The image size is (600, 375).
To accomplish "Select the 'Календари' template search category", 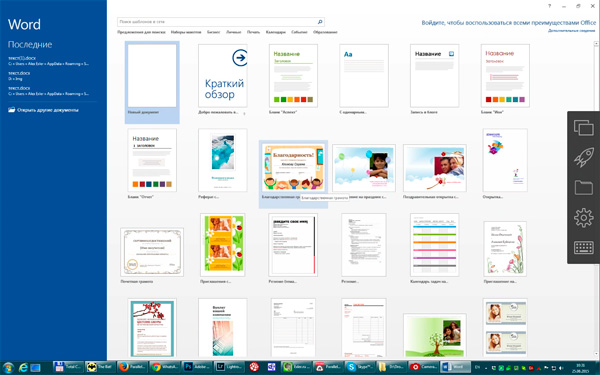I will point(276,32).
